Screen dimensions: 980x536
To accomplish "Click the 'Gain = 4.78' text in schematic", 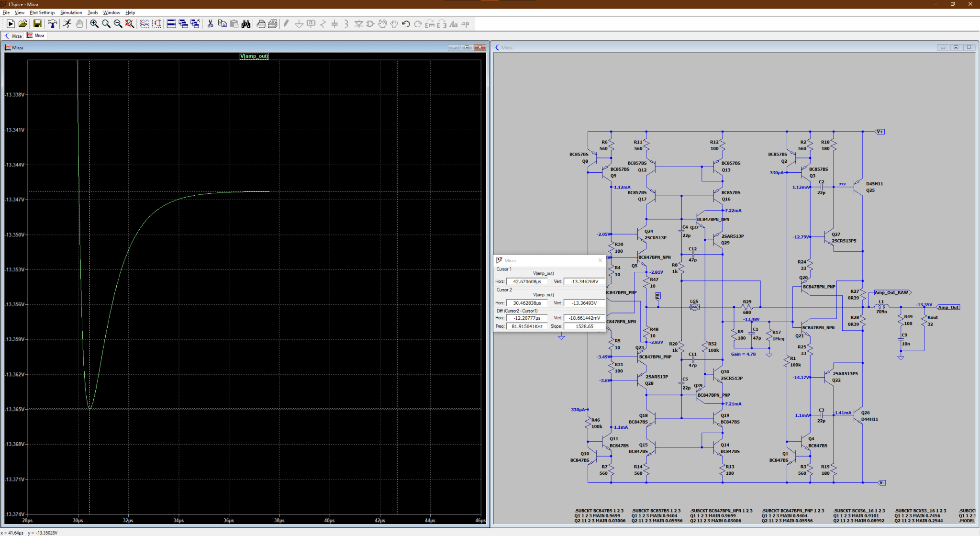I will pyautogui.click(x=743, y=354).
